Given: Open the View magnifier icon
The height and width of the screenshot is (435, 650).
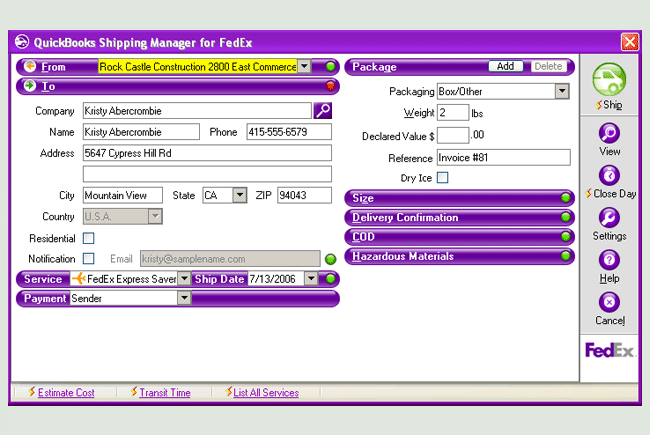Looking at the screenshot, I should 609,133.
